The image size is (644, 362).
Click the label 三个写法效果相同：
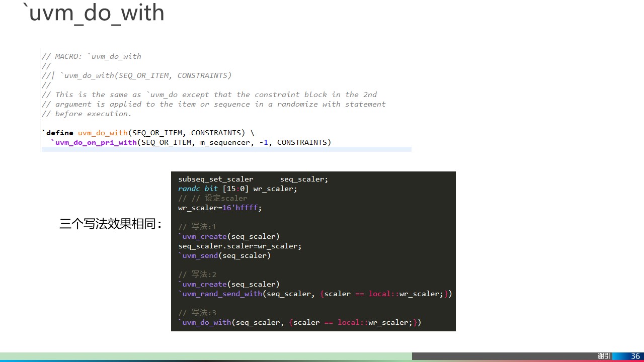pyautogui.click(x=112, y=224)
